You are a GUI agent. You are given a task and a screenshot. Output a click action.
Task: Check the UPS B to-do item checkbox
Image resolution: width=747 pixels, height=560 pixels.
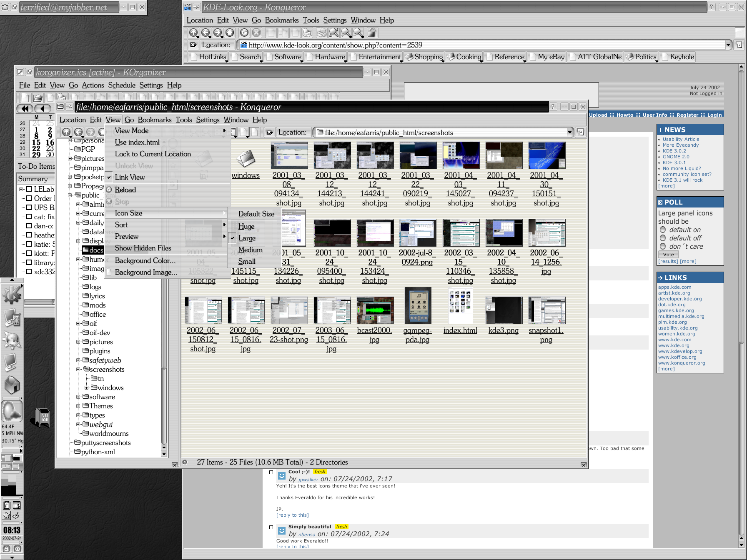[x=29, y=207]
